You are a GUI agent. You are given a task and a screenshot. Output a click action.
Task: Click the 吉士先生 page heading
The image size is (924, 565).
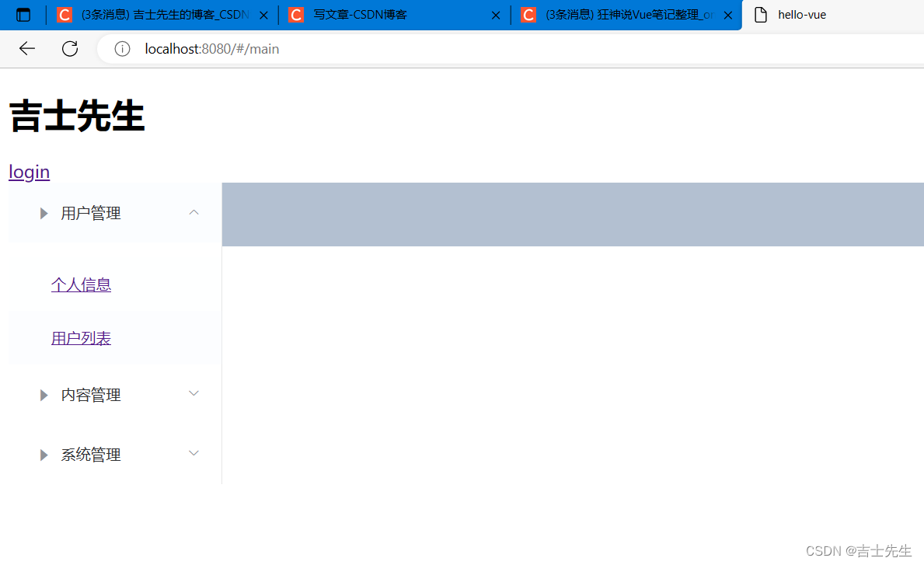(x=77, y=116)
